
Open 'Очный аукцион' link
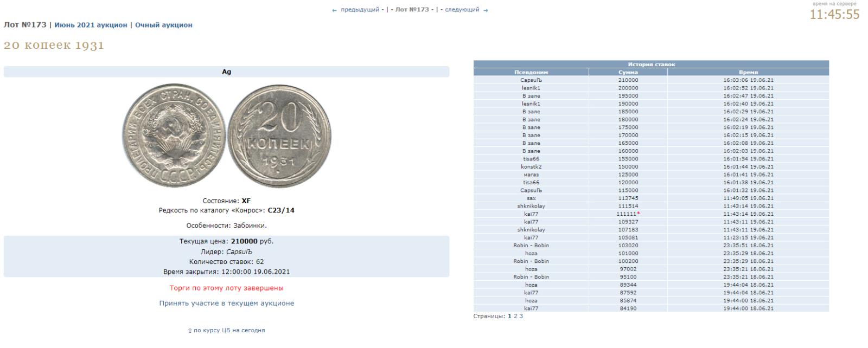pos(164,25)
